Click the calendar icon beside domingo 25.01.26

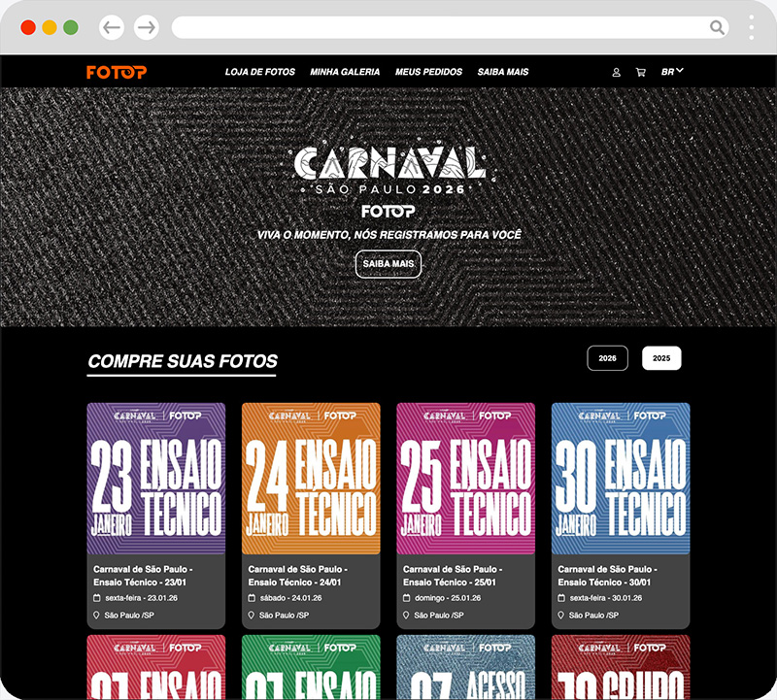point(406,598)
